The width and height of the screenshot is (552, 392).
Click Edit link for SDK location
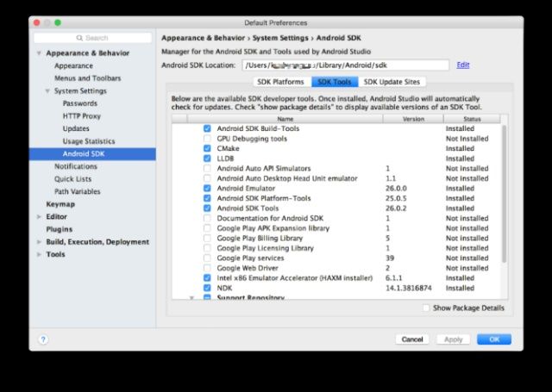coord(463,65)
